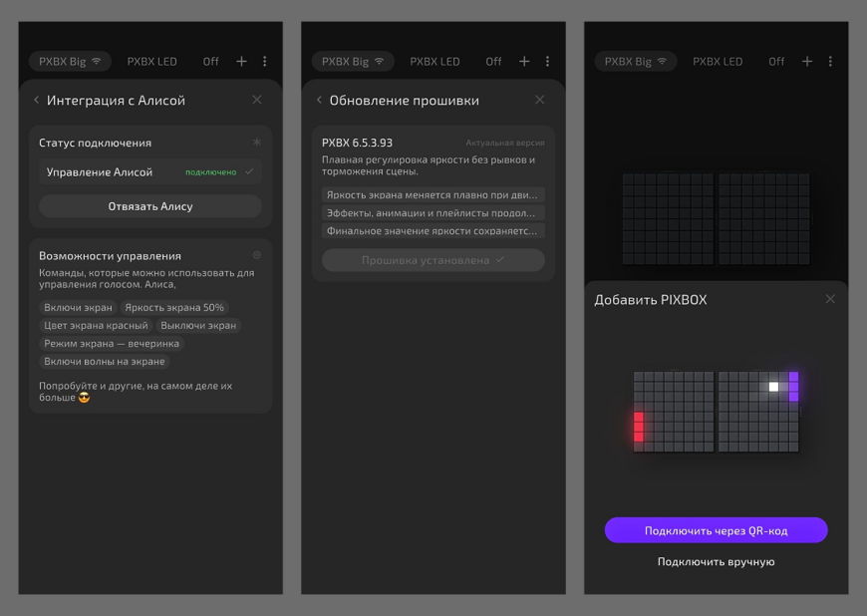The width and height of the screenshot is (867, 616).
Task: Click the plus icon in the middle screen header
Action: pyautogui.click(x=524, y=62)
